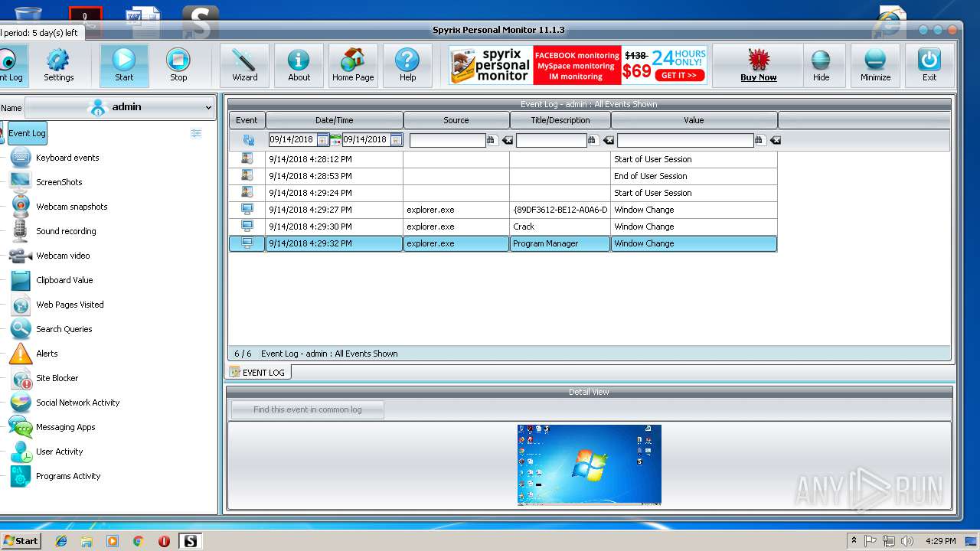Clear the Source filter
This screenshot has width=980, height=551.
click(x=507, y=140)
